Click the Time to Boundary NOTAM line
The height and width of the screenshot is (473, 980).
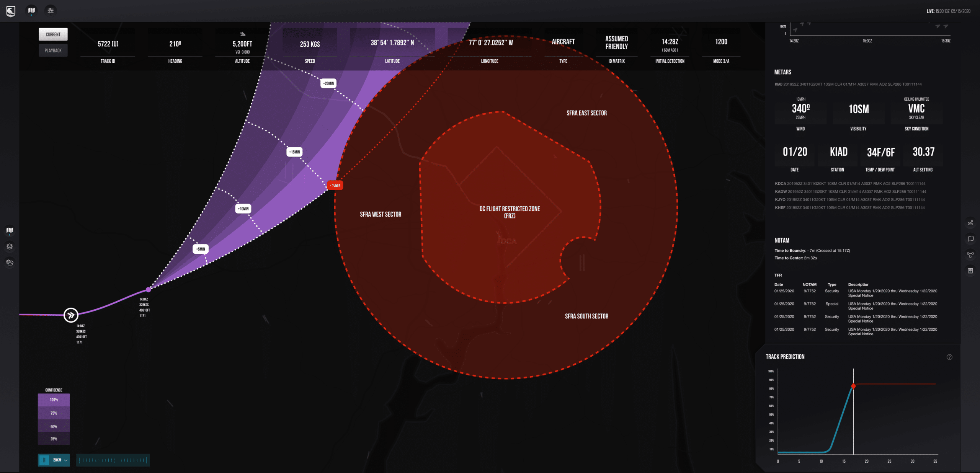point(812,251)
